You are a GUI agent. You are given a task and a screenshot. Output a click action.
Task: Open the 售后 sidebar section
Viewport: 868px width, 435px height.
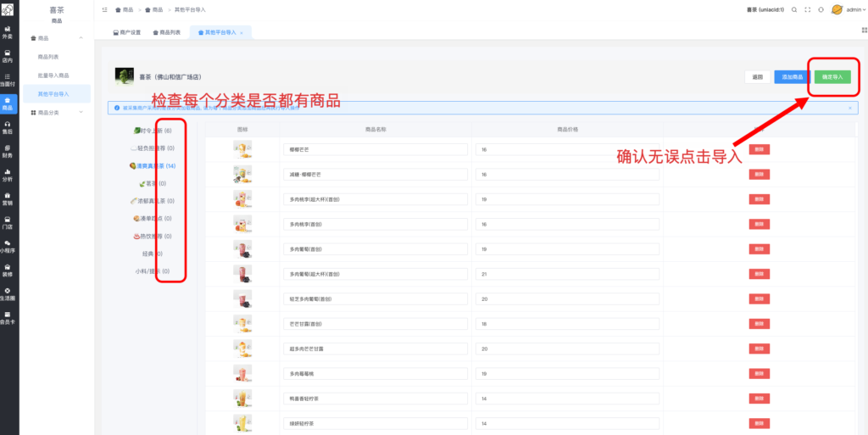7,127
